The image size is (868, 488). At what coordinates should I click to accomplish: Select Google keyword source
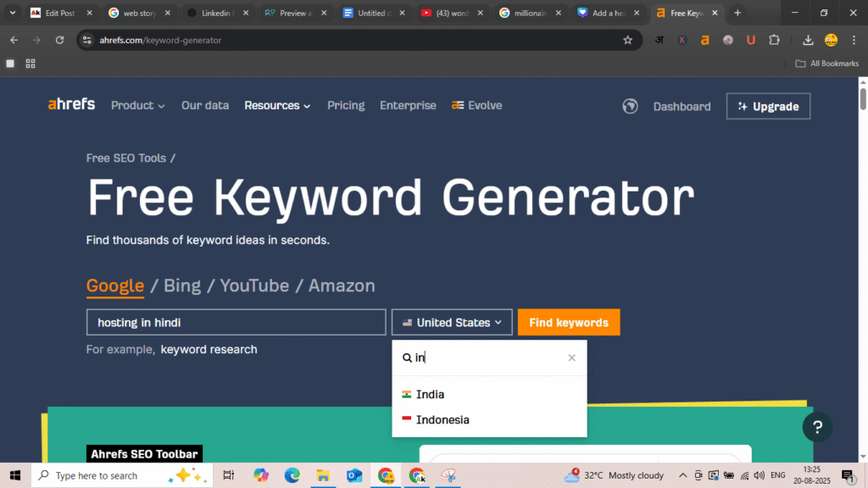(115, 286)
